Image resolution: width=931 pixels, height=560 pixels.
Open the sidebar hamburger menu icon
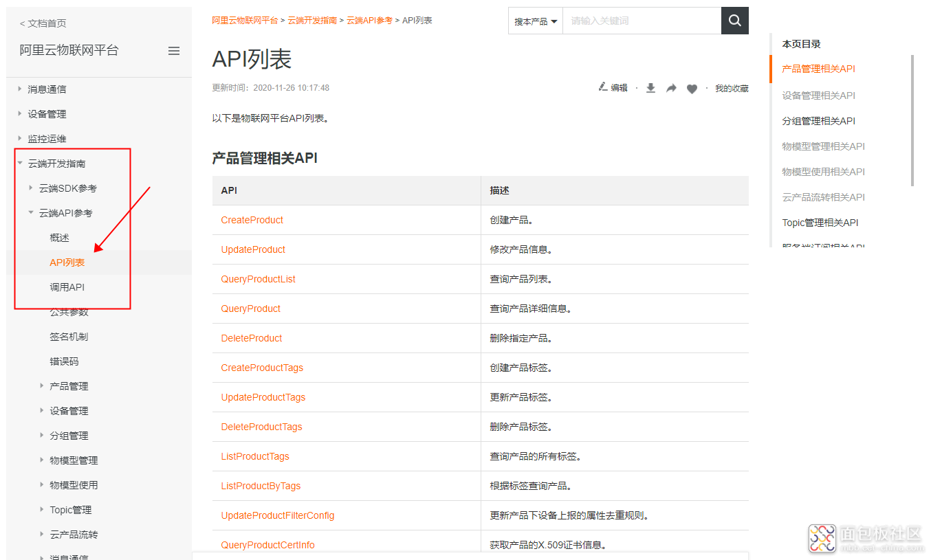pos(174,51)
